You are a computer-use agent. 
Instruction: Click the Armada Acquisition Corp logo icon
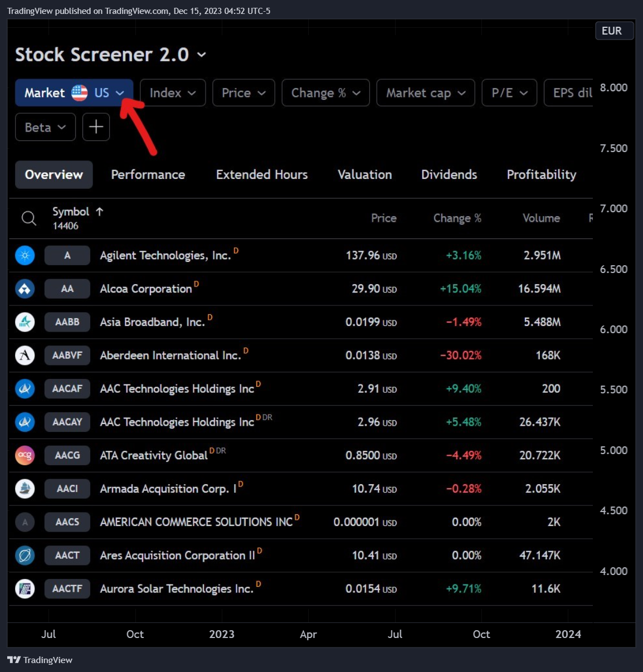25,489
